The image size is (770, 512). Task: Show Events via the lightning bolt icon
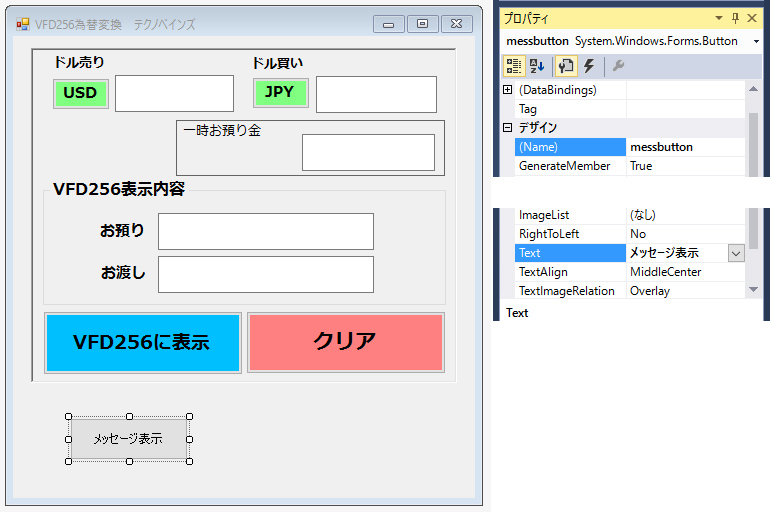(x=589, y=66)
